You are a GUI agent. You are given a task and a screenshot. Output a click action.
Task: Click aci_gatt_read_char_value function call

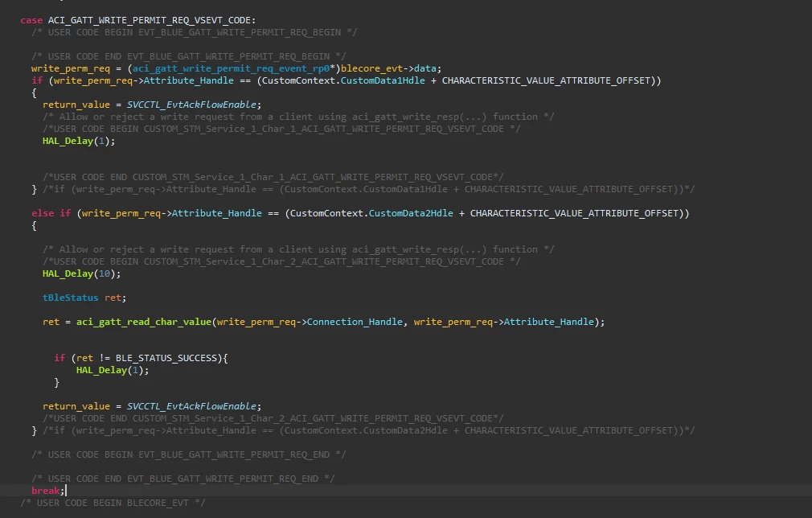144,322
